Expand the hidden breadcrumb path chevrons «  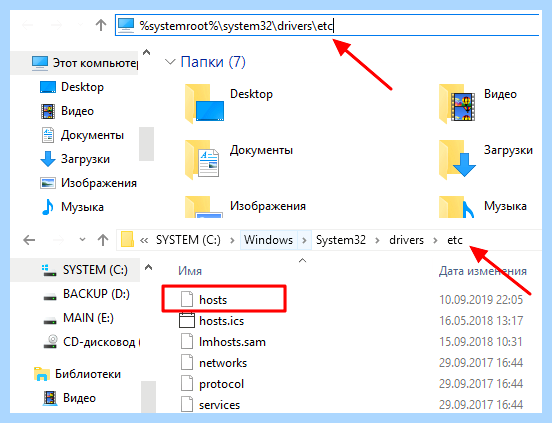coord(144,240)
